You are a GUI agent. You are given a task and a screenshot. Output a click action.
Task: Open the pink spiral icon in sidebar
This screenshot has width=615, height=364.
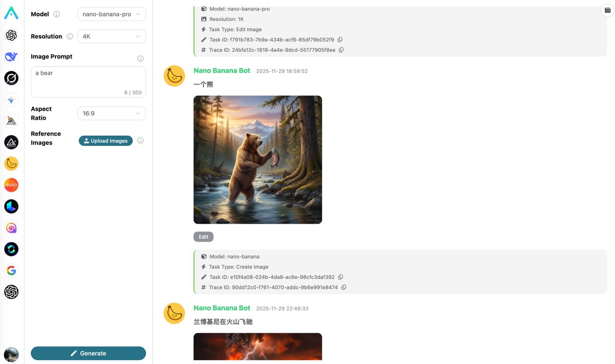(x=11, y=228)
